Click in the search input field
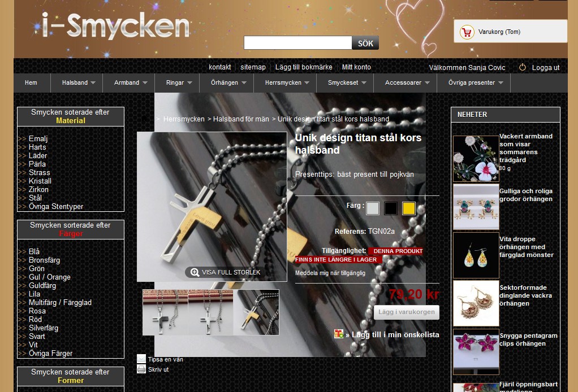Screen dimensions: 578x392 tap(298, 43)
